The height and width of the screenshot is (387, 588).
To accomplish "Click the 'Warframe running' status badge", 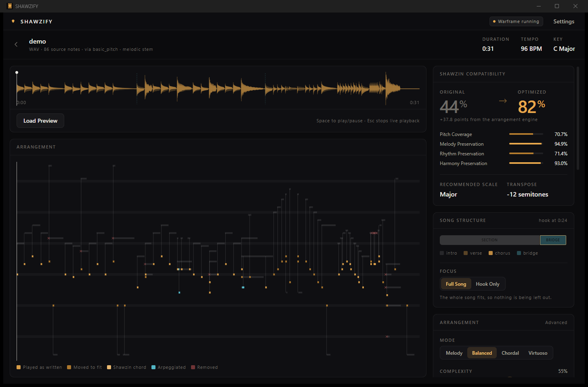I will pyautogui.click(x=516, y=21).
